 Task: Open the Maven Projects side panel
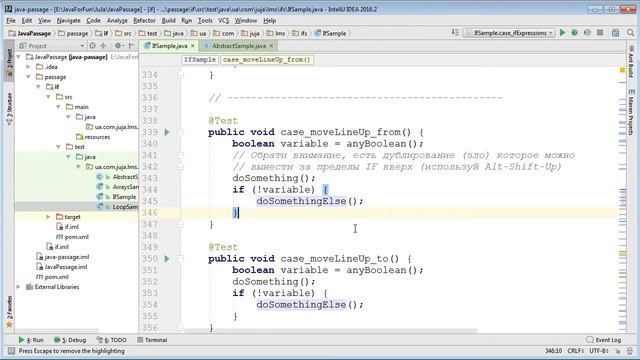631,112
